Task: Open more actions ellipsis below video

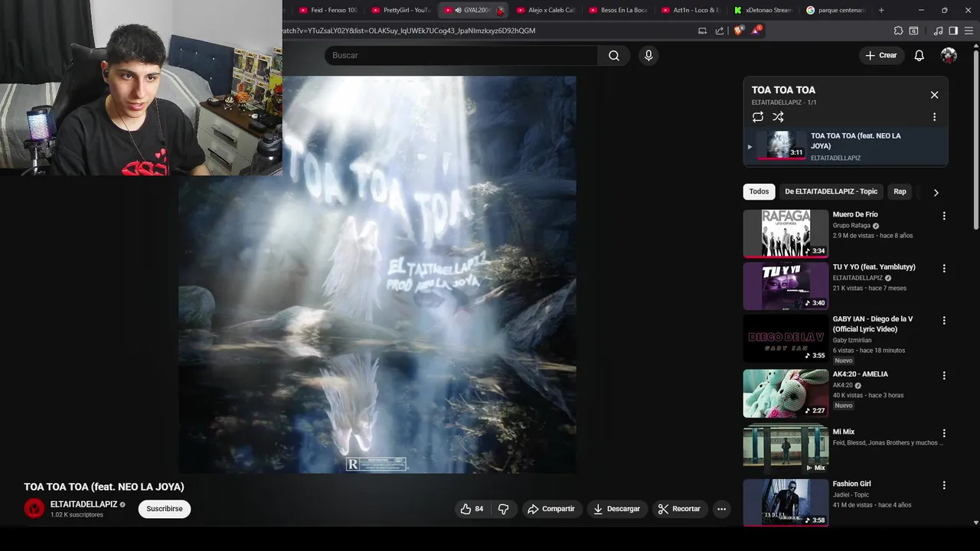Action: [721, 509]
